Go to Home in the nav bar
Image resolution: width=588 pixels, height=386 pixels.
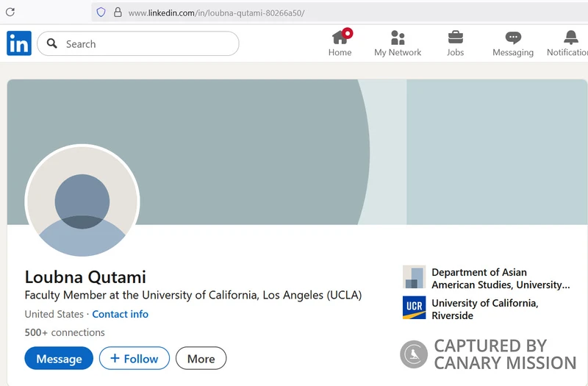(x=340, y=43)
